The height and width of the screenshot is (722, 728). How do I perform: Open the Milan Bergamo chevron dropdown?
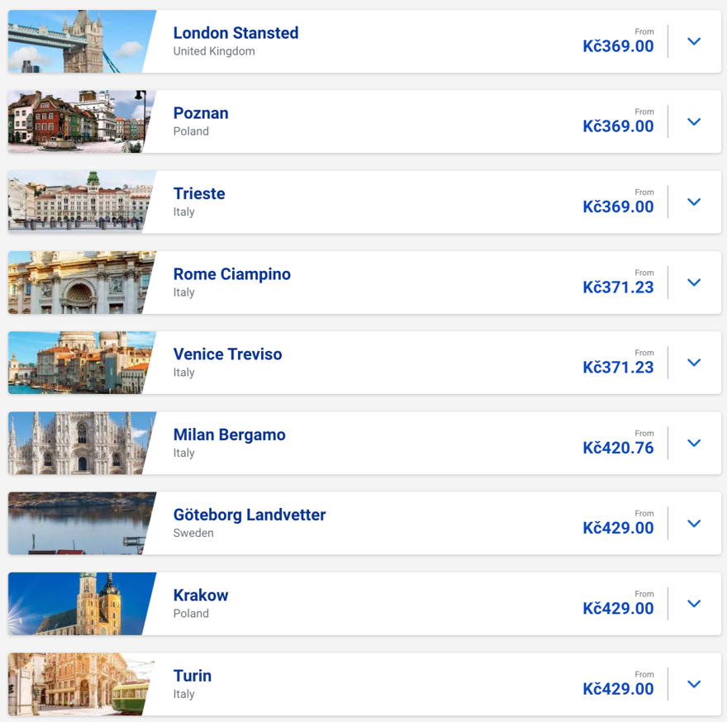[693, 443]
